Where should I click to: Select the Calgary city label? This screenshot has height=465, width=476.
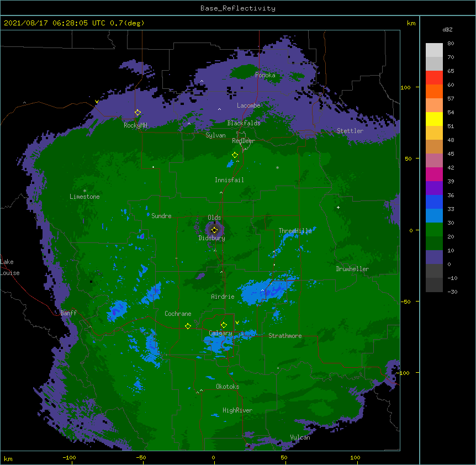click(220, 333)
